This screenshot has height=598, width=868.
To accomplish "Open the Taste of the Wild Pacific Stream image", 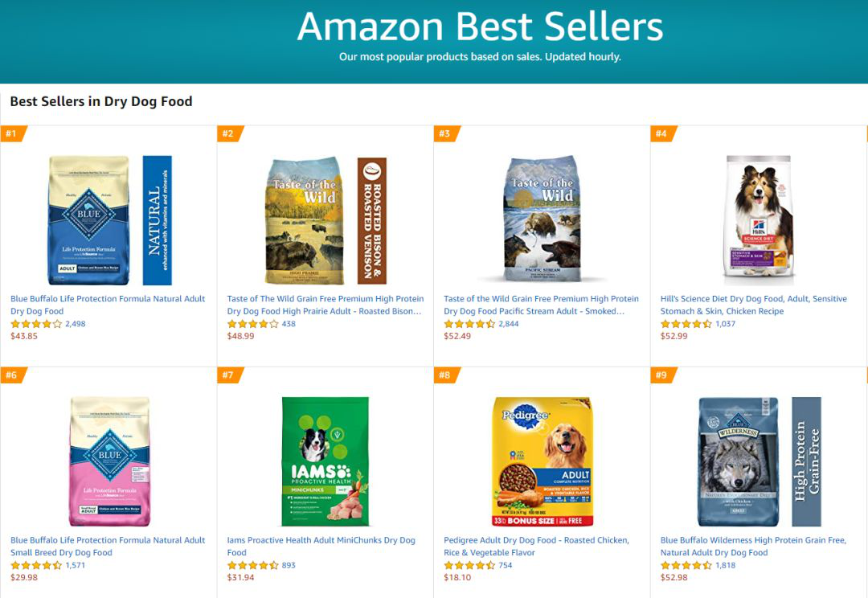I will [541, 220].
